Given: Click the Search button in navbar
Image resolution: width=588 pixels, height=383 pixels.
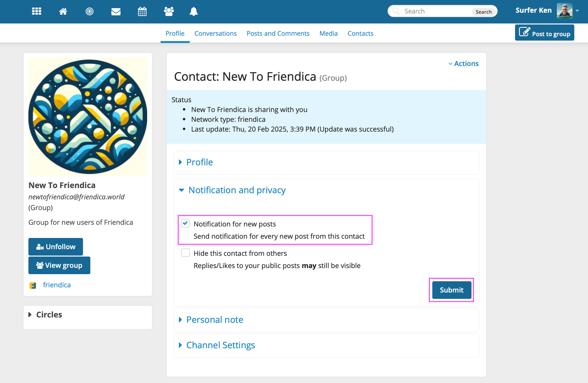Looking at the screenshot, I should coord(483,11).
